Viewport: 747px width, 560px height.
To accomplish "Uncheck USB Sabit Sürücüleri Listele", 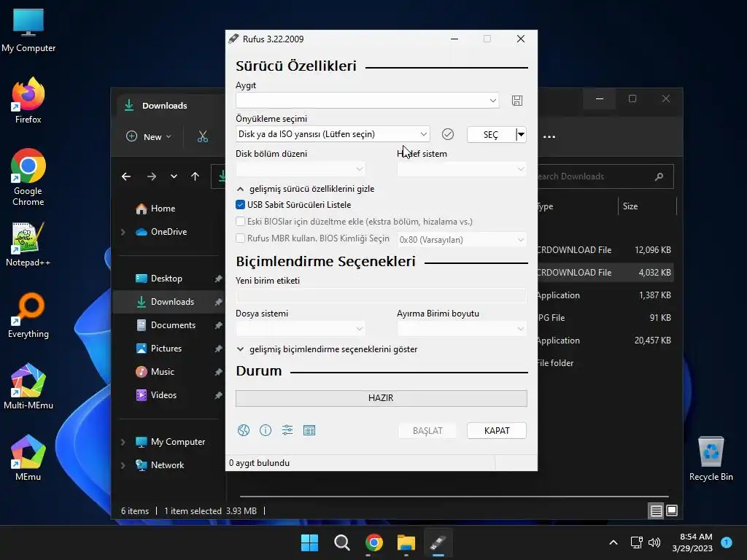I will click(x=241, y=205).
